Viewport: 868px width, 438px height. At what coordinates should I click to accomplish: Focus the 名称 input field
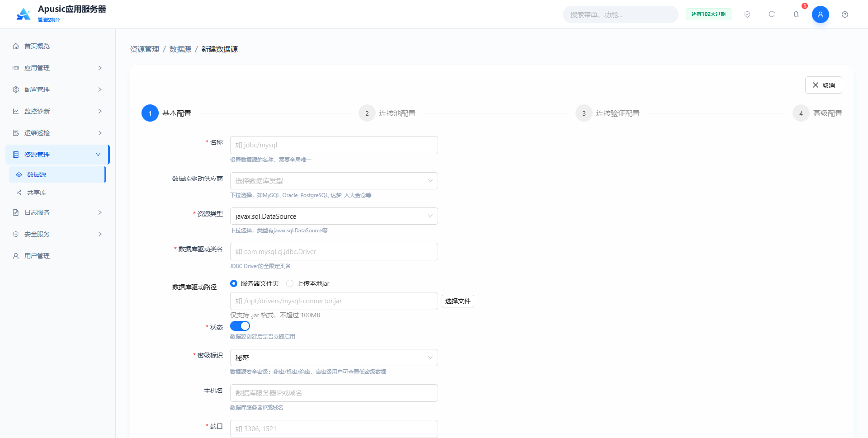(x=334, y=145)
